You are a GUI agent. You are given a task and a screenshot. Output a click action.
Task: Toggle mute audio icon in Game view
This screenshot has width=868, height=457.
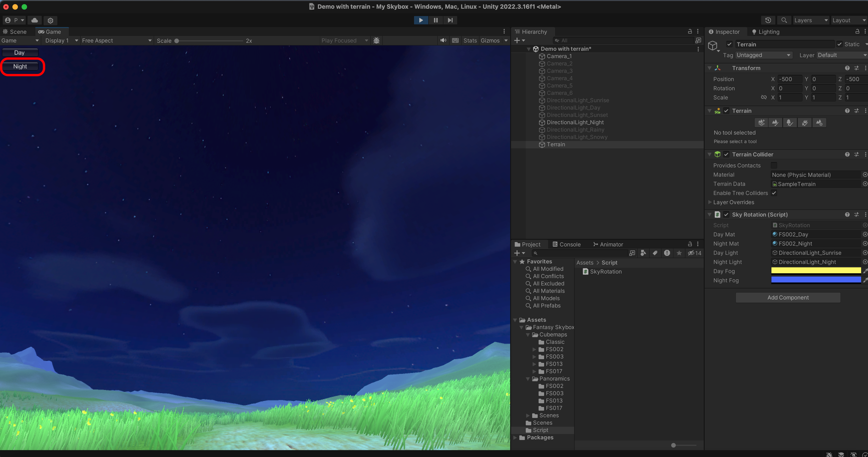click(443, 40)
